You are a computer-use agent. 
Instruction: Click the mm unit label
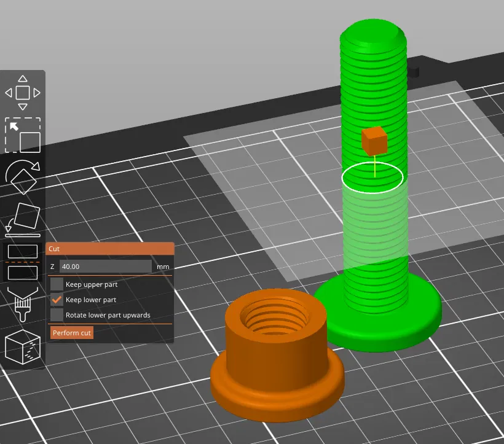pos(163,267)
